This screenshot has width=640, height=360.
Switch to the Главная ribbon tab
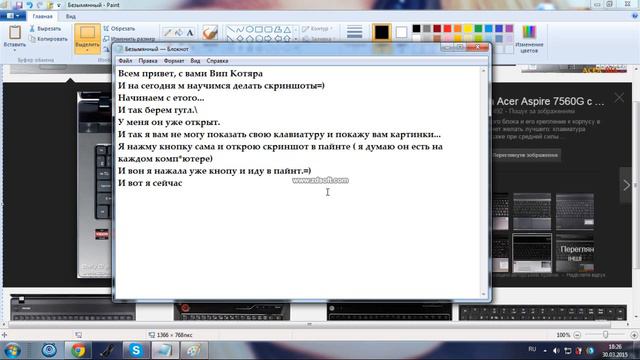(x=42, y=16)
